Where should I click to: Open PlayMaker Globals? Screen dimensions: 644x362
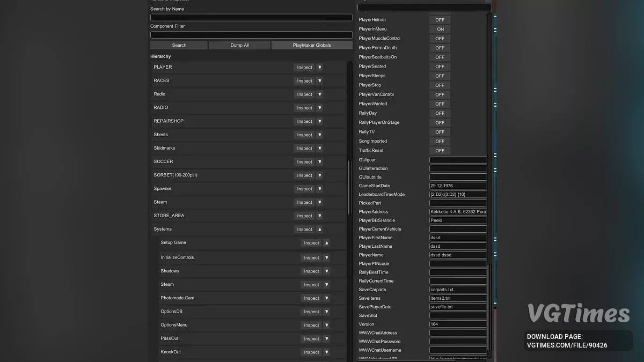(312, 45)
